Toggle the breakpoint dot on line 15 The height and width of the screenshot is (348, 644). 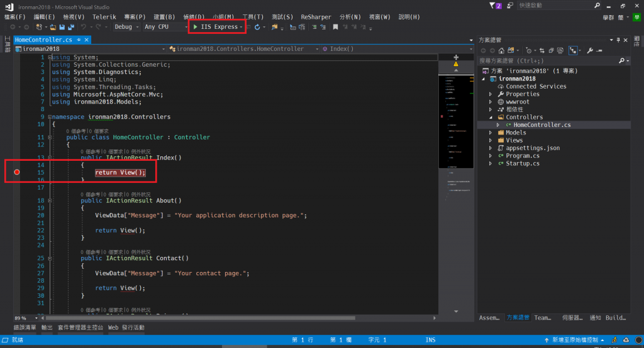tap(17, 172)
